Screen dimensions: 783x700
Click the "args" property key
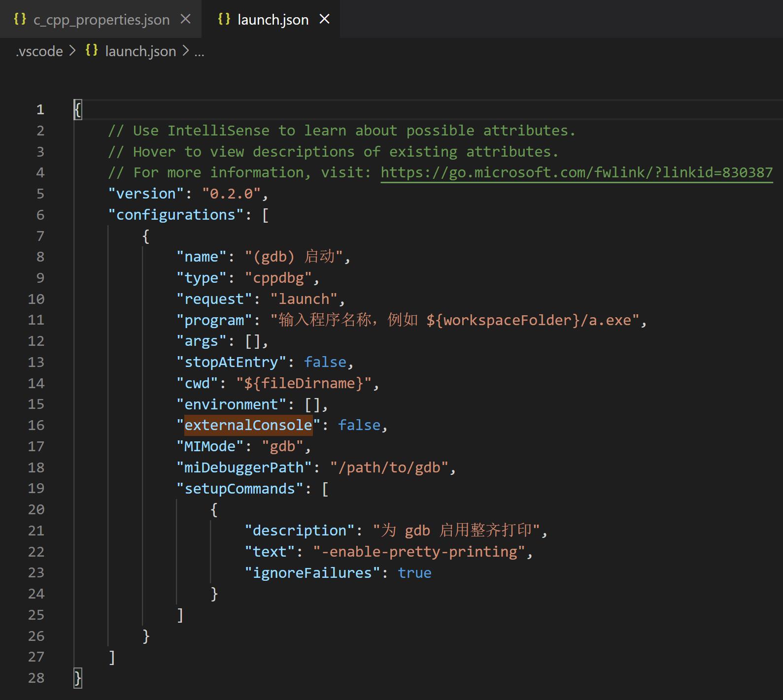click(x=202, y=341)
